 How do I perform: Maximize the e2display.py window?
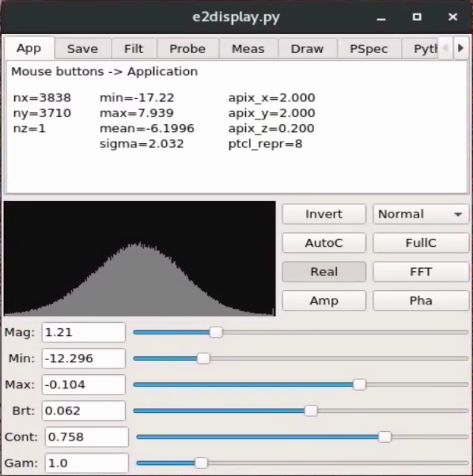417,17
